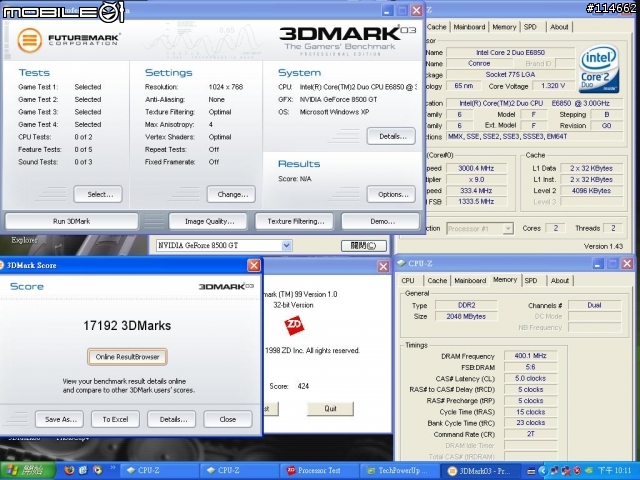The width and height of the screenshot is (640, 480).
Task: Open the NVIDIA GeForce 8500 GT dropdown
Action: [x=287, y=245]
